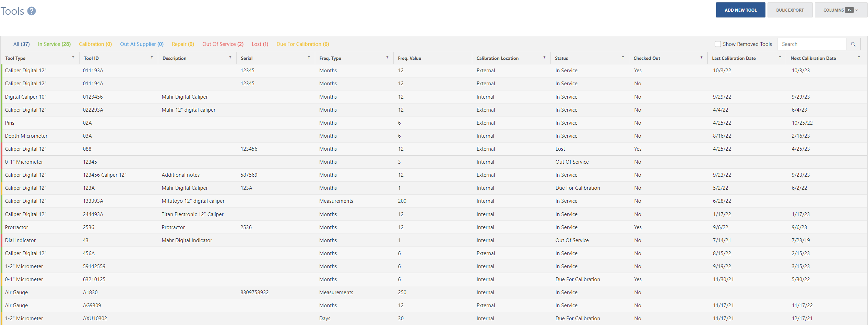This screenshot has width=868, height=325.
Task: Click the Add New Tool button
Action: pos(740,10)
